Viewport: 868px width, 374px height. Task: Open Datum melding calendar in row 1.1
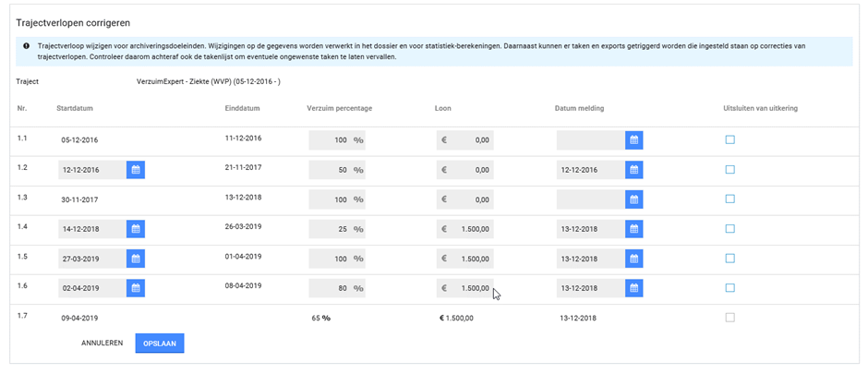[x=633, y=140]
